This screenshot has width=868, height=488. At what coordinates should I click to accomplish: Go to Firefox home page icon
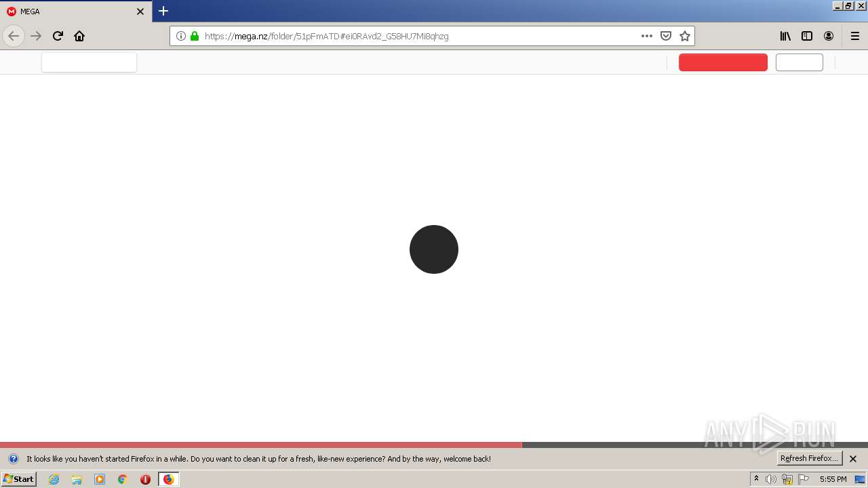(79, 36)
